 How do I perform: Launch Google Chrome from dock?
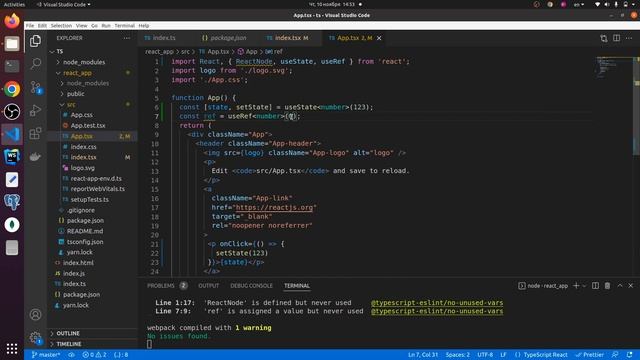click(x=12, y=89)
